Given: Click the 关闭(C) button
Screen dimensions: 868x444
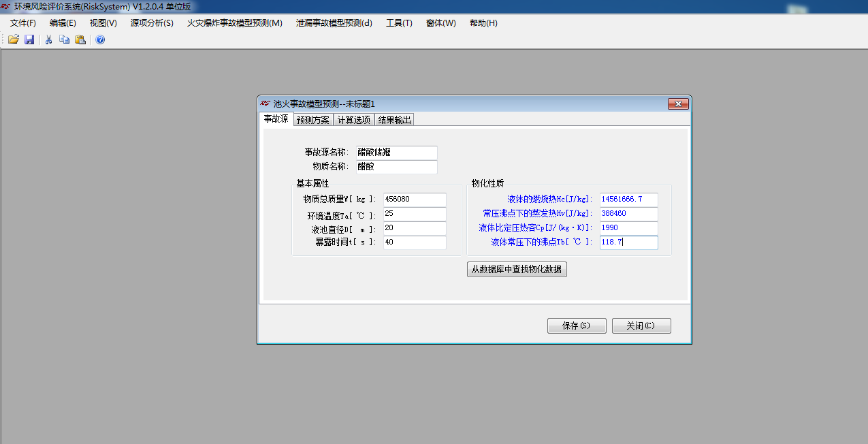Looking at the screenshot, I should point(641,326).
